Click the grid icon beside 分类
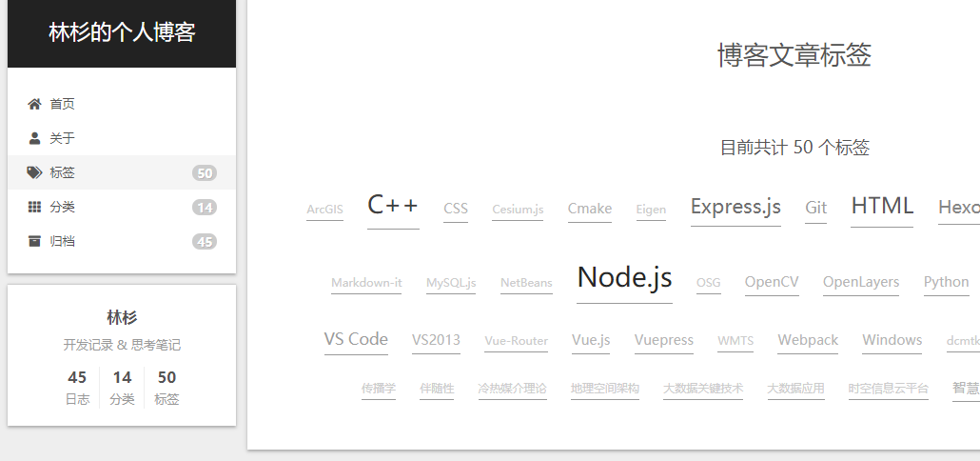980x461 pixels. [34, 207]
